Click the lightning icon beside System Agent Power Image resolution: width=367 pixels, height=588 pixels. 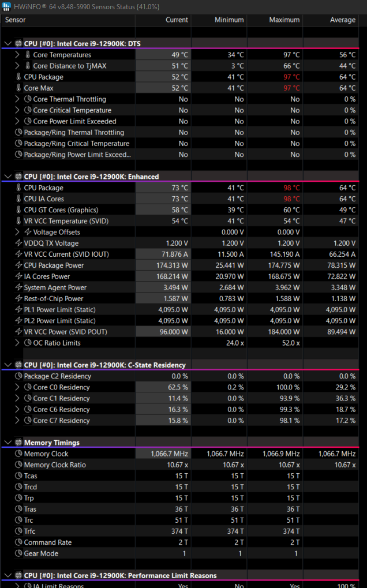point(18,287)
